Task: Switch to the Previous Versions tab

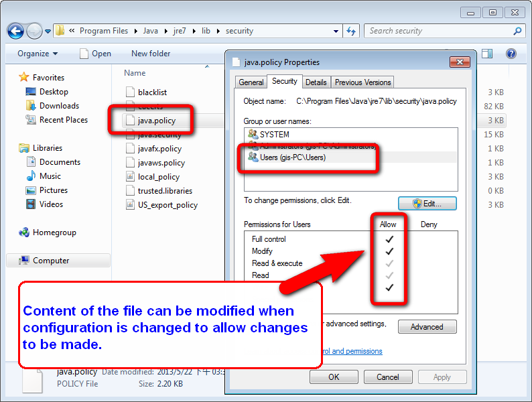Action: pyautogui.click(x=362, y=82)
